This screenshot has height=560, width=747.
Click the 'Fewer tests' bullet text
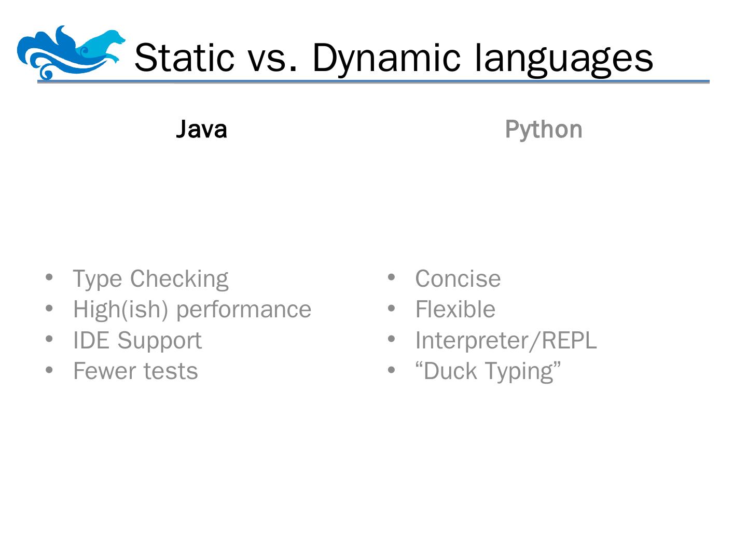point(135,371)
